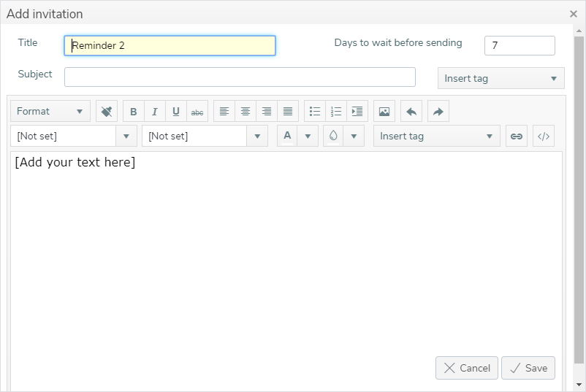Open the Format dropdown
This screenshot has height=392, width=586.
pyautogui.click(x=50, y=111)
